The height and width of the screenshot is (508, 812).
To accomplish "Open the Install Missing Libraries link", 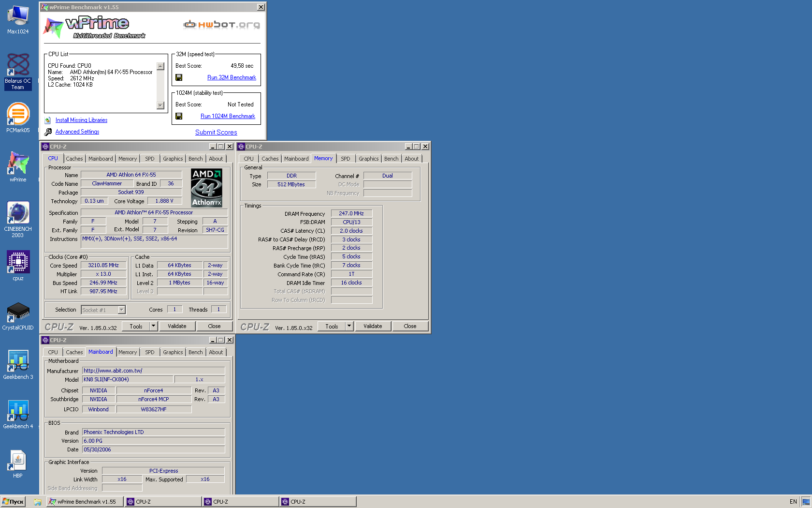I will [81, 120].
